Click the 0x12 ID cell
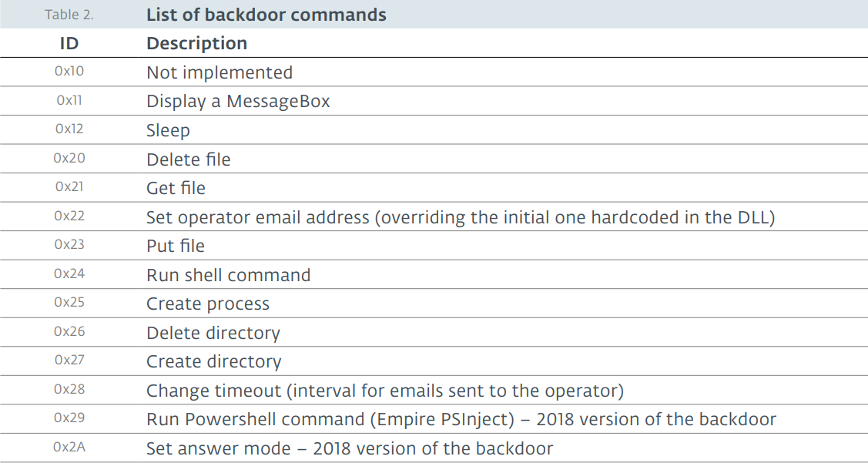The width and height of the screenshot is (868, 463). 69,129
